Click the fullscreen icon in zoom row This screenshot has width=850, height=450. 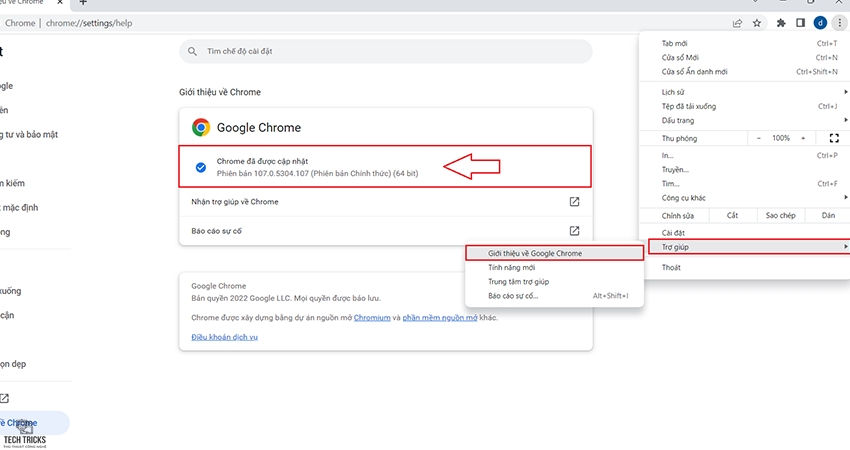pyautogui.click(x=834, y=138)
